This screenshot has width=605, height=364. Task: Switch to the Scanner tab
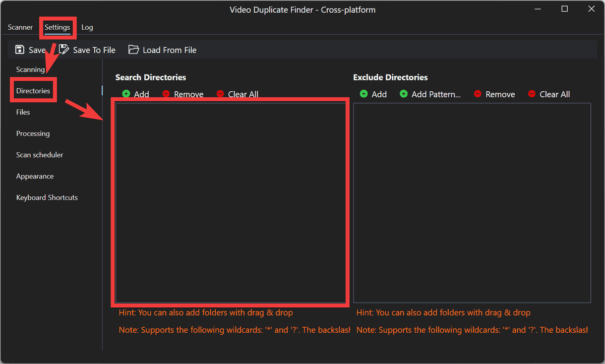tap(20, 27)
